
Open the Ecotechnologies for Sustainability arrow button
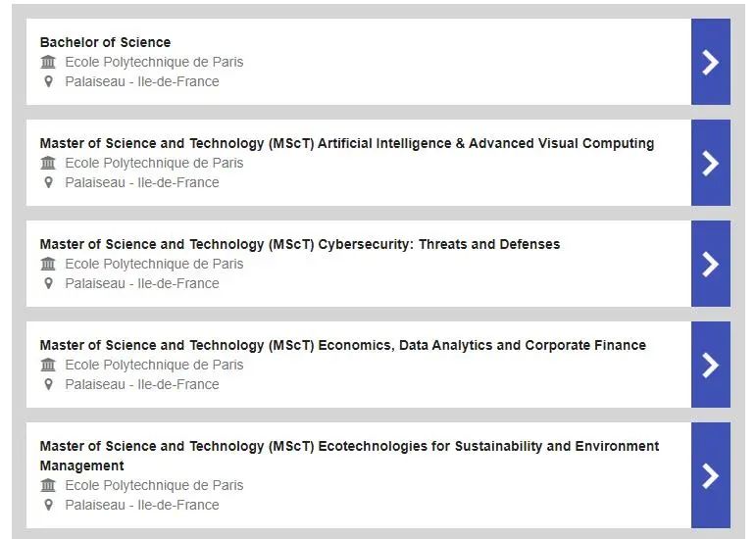[x=711, y=475]
